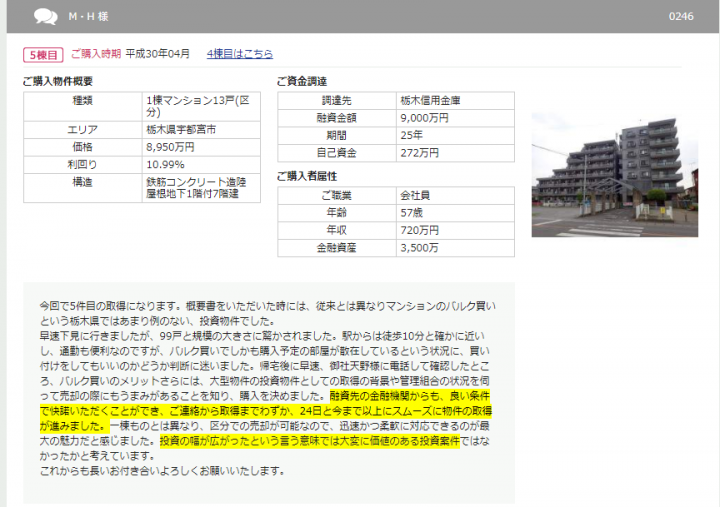
Task: Click the 調達先 row label
Action: (x=337, y=101)
